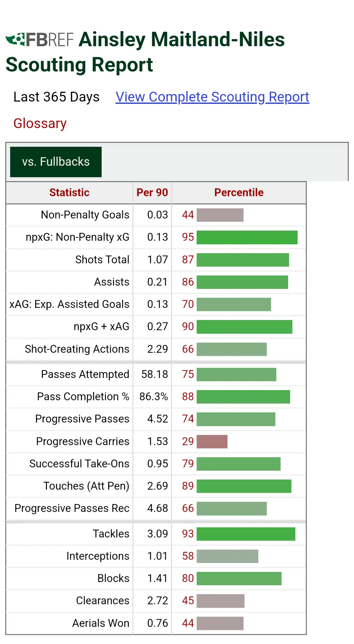354x644 pixels.
Task: Select the vs. Fullbacks tab
Action: click(x=56, y=162)
